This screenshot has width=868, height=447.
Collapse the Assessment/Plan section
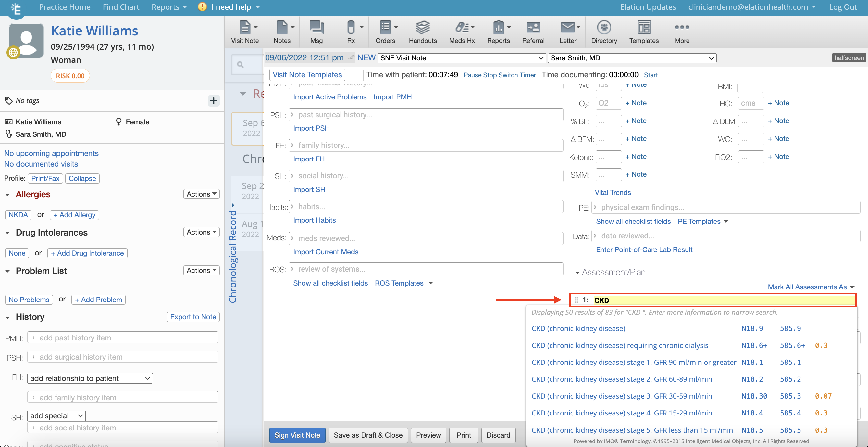click(x=577, y=272)
